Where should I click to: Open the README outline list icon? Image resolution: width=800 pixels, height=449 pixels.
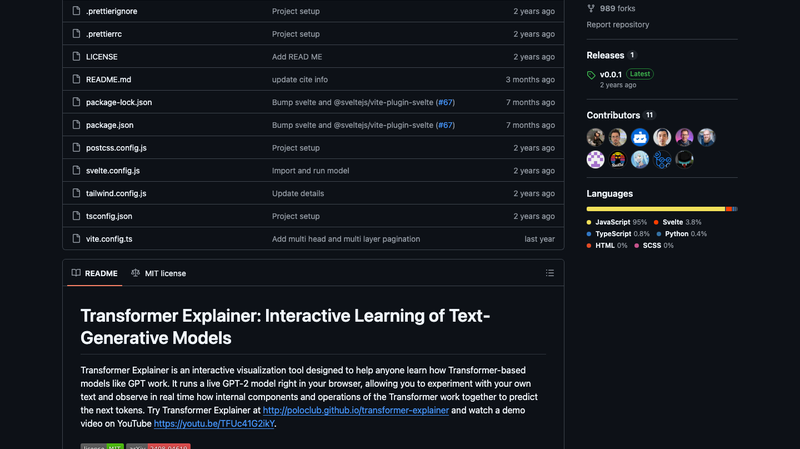click(549, 273)
